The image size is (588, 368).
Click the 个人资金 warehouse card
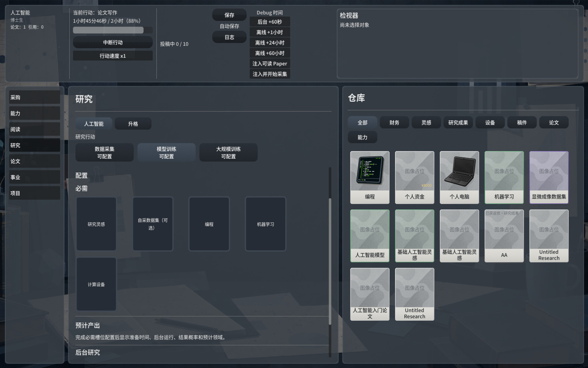point(414,177)
